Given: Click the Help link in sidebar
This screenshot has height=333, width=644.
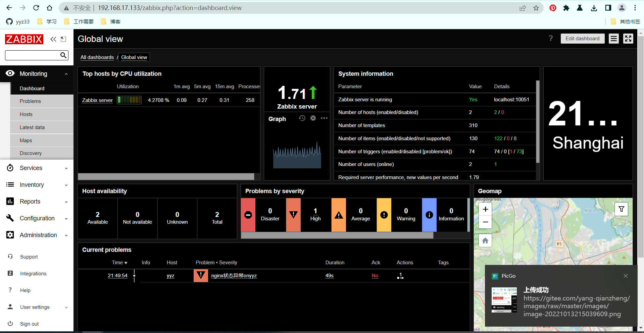Looking at the screenshot, I should 25,290.
